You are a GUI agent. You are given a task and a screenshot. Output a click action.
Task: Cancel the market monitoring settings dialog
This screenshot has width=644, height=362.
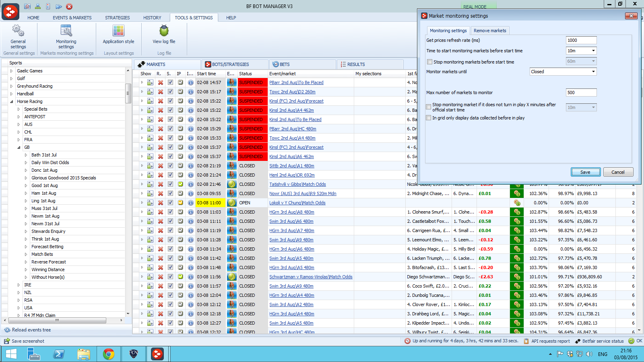[618, 172]
